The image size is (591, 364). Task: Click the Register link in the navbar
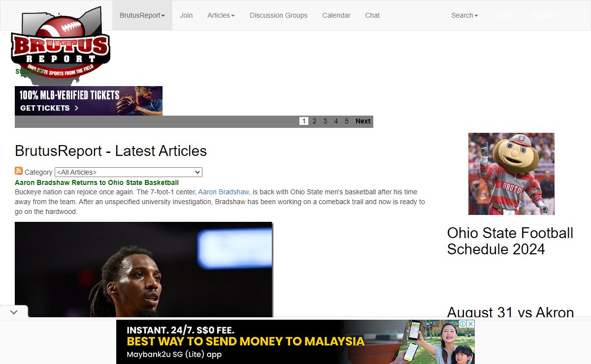coord(545,15)
